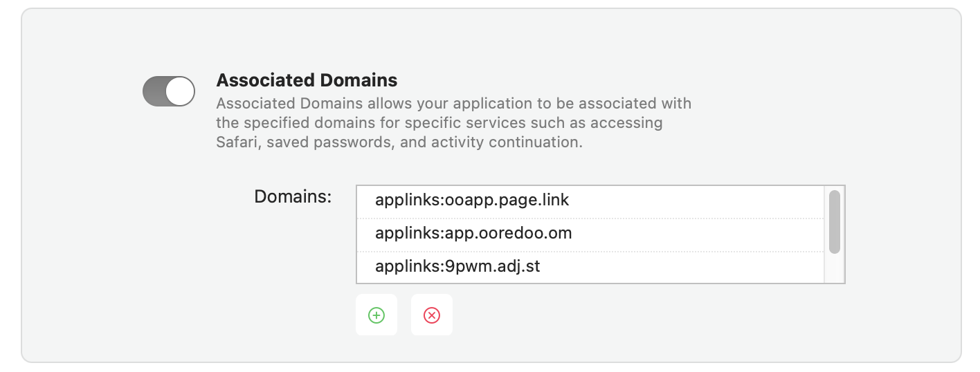The width and height of the screenshot is (980, 372).
Task: Click the domains list scrollbar thumb
Action: 834,222
